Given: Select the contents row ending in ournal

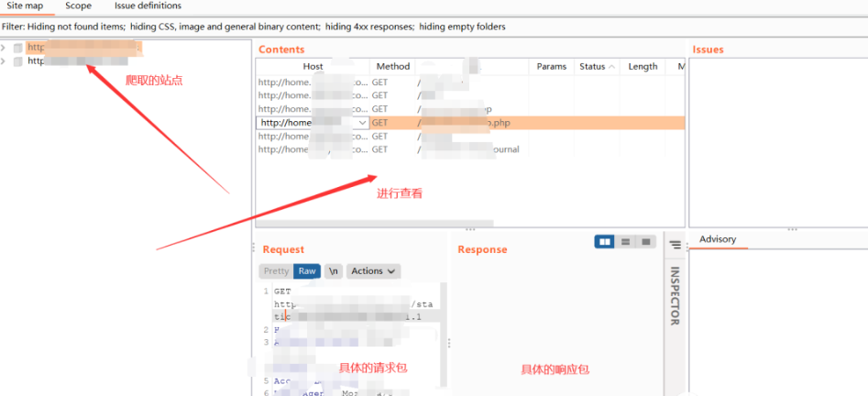Looking at the screenshot, I should (470, 149).
